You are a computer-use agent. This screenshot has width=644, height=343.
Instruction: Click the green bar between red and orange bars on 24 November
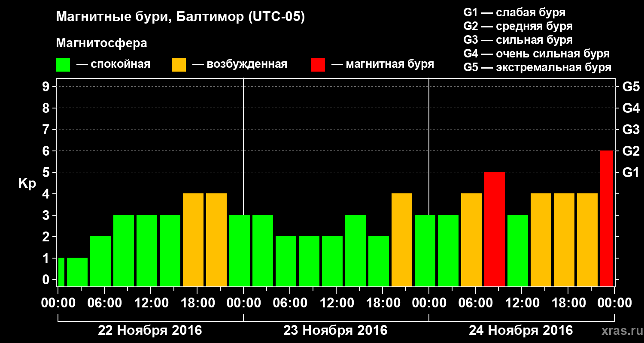coord(518,250)
